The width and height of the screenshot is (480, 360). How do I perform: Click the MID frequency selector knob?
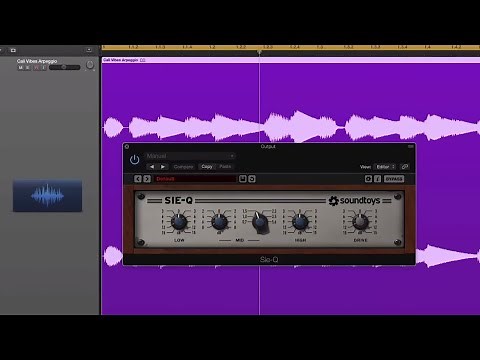260,222
